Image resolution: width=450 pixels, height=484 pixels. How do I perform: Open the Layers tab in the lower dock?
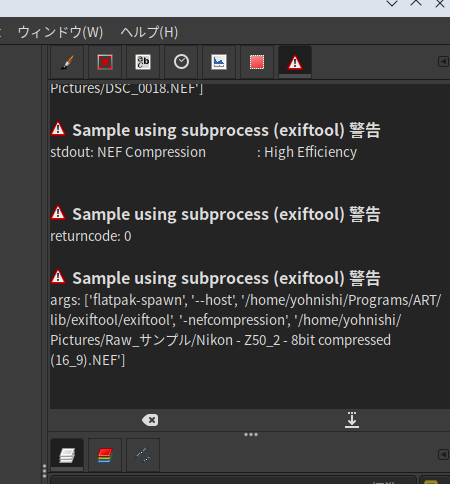[67, 455]
